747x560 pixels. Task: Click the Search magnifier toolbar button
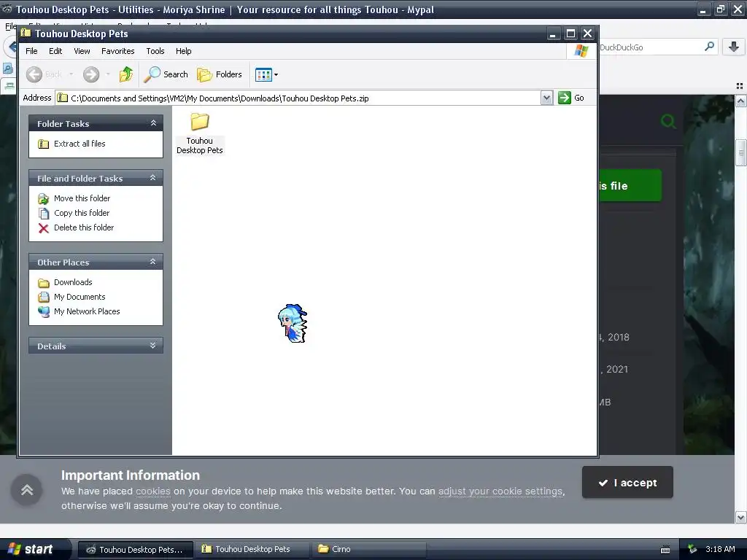[x=166, y=74]
